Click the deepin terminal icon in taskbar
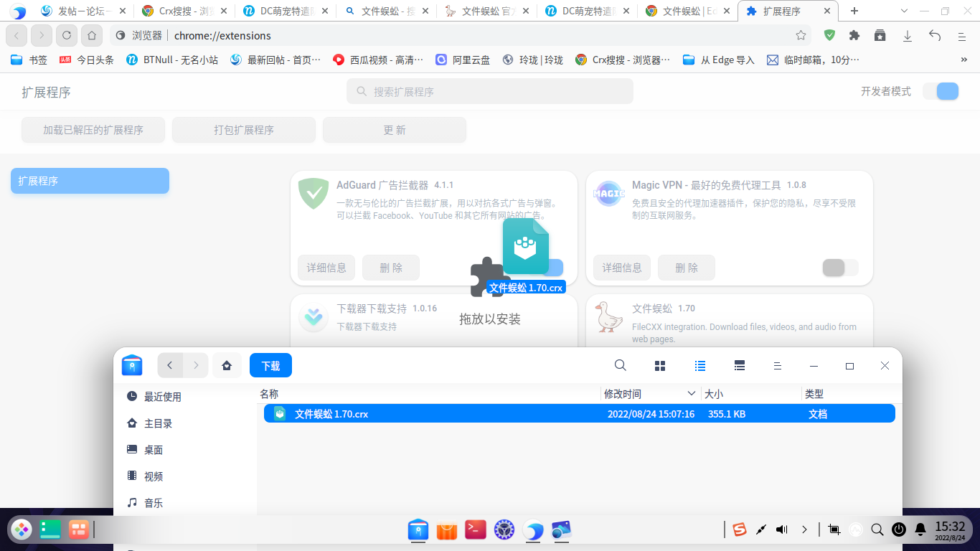 (475, 529)
